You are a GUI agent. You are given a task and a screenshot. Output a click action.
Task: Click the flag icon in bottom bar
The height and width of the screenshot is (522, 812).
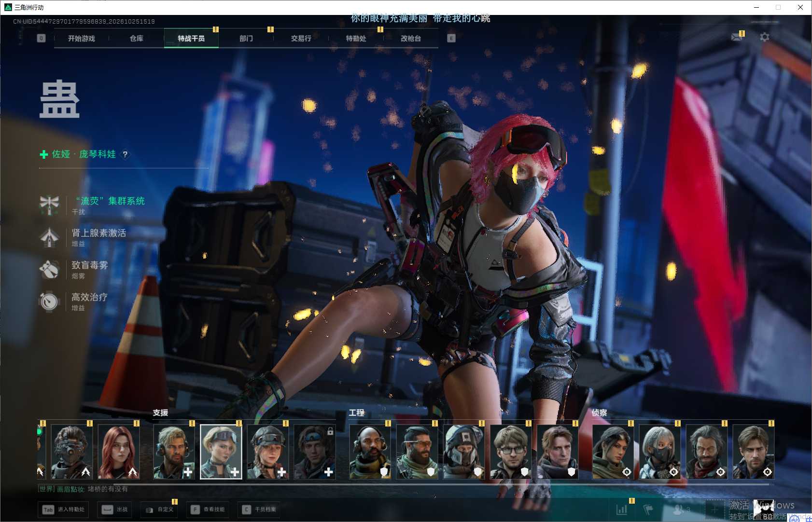coord(648,509)
